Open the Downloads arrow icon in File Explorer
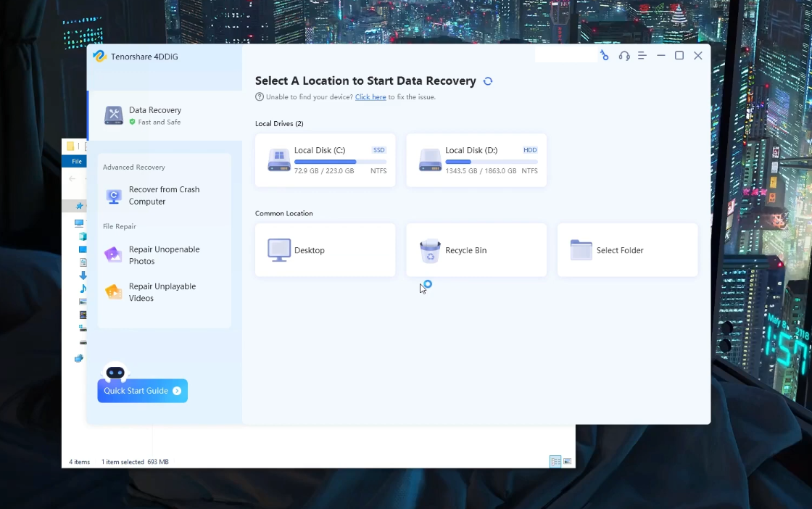The image size is (812, 509). click(x=83, y=276)
